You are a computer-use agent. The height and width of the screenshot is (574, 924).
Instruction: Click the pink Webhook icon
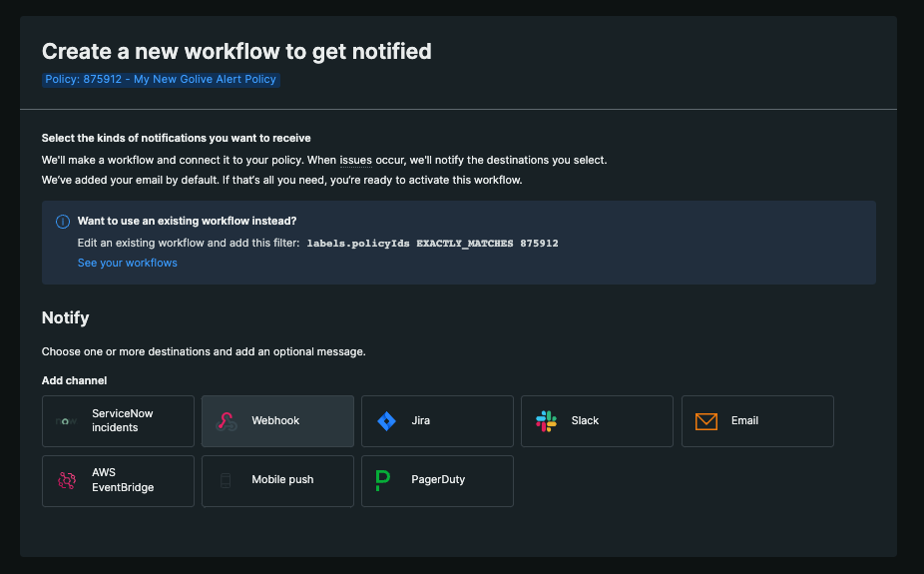[227, 421]
